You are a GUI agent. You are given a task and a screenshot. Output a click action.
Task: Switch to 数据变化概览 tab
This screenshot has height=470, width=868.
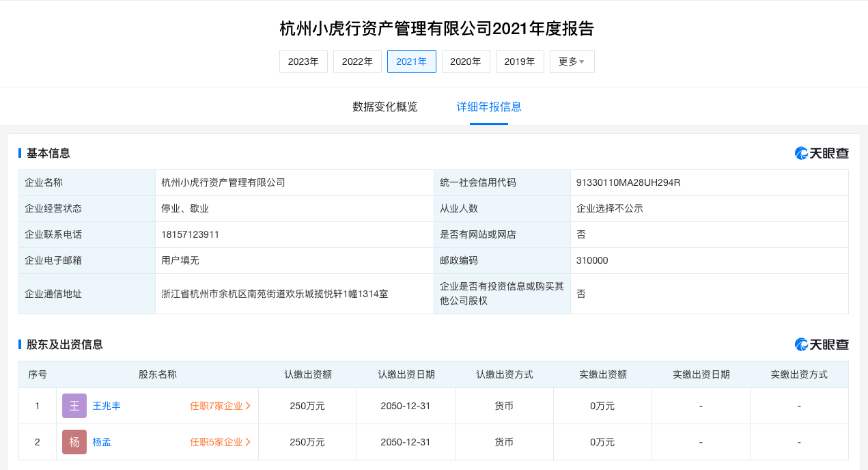(x=385, y=107)
